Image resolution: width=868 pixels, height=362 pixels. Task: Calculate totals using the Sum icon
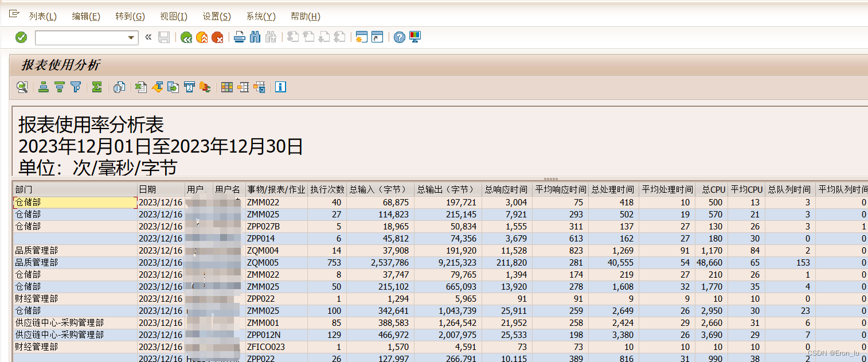(x=96, y=87)
